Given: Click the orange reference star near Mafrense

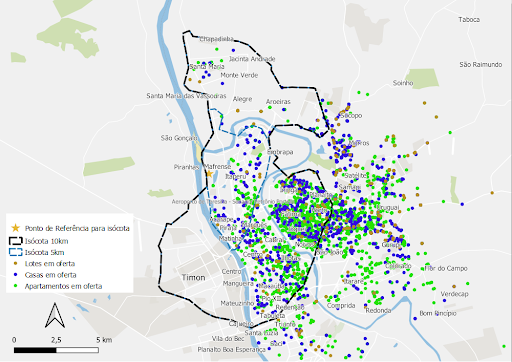Looking at the screenshot, I should [209, 174].
